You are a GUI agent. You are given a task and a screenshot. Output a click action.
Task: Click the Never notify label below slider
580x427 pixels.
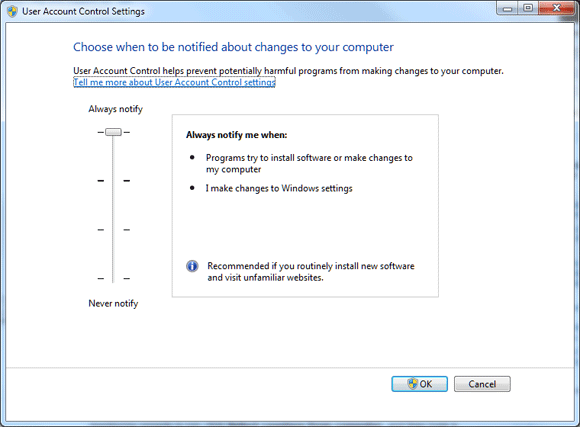[x=113, y=303]
